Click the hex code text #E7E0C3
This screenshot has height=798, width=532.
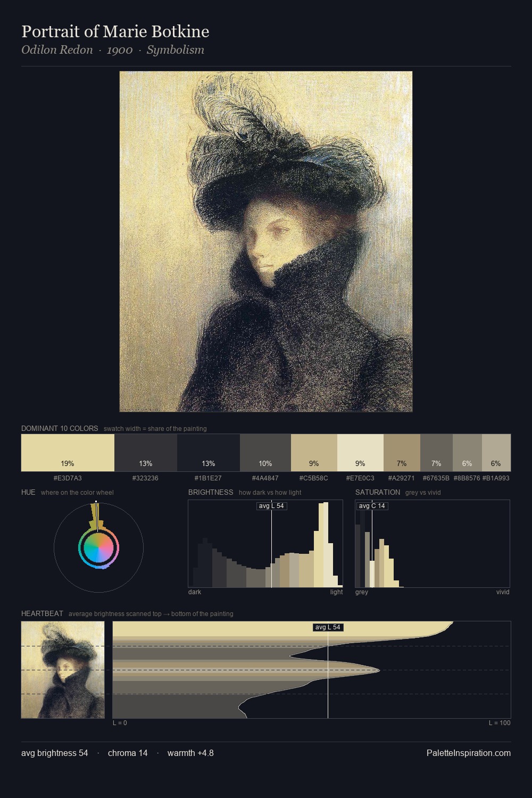[360, 478]
